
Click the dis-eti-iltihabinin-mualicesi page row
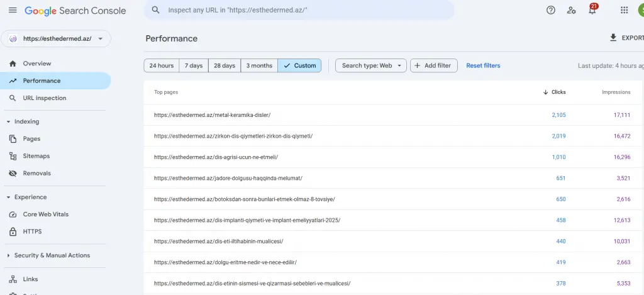(394, 241)
